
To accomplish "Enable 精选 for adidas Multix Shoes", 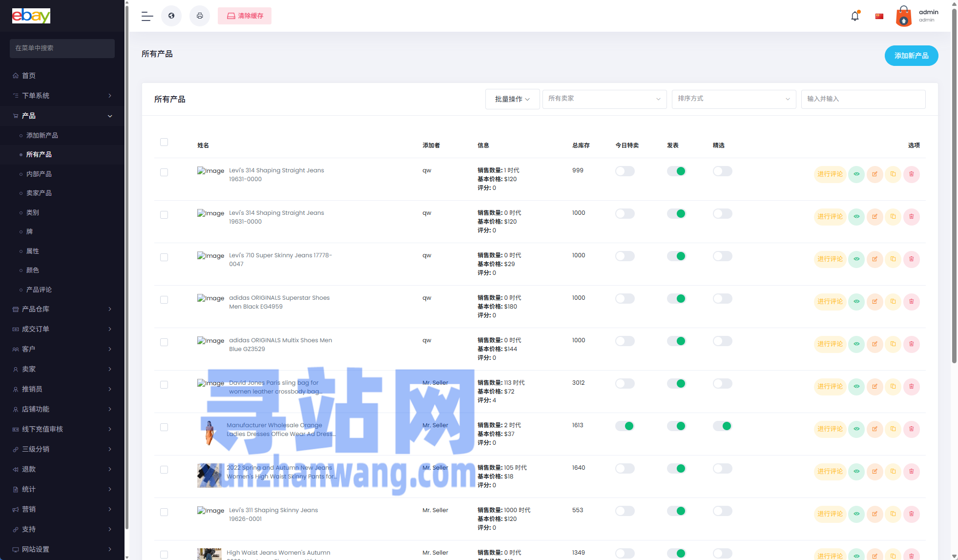I will 722,341.
